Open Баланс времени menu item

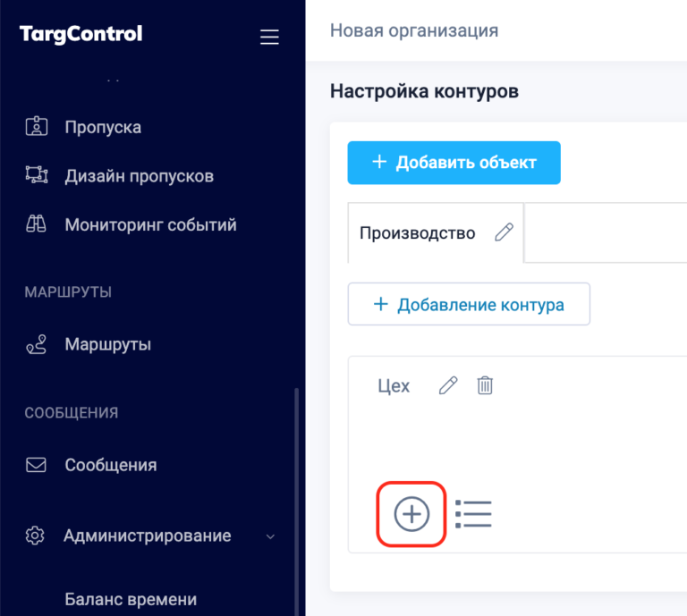point(131,599)
